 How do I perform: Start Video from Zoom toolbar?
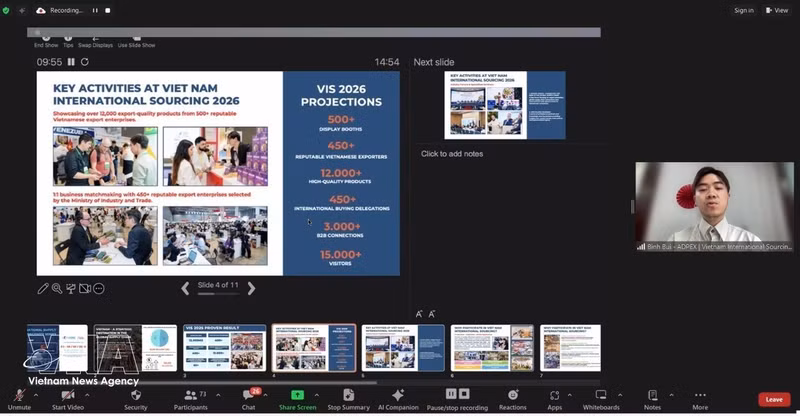click(x=67, y=400)
